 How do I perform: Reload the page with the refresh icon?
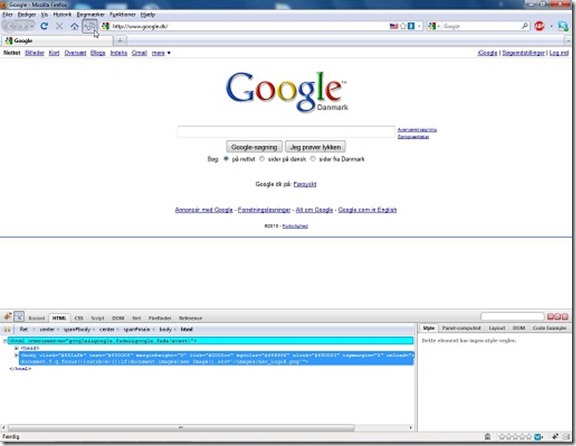click(x=44, y=26)
